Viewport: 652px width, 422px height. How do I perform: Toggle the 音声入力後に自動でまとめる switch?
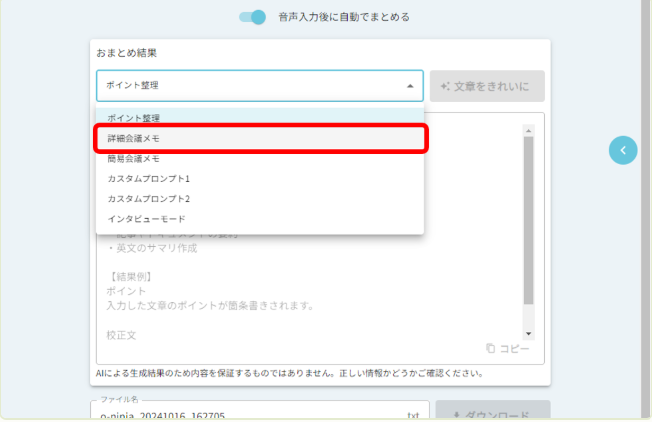point(252,17)
